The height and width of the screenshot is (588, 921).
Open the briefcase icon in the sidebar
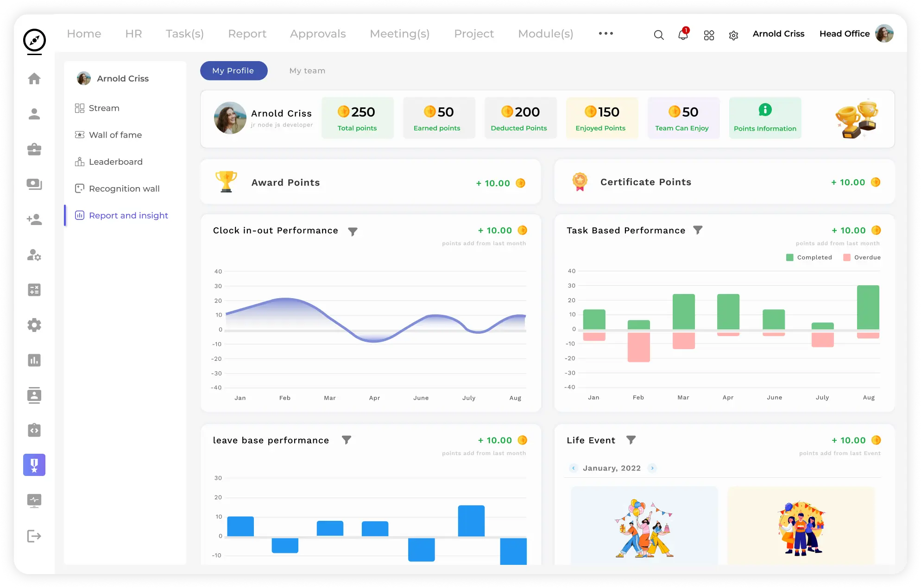34,149
